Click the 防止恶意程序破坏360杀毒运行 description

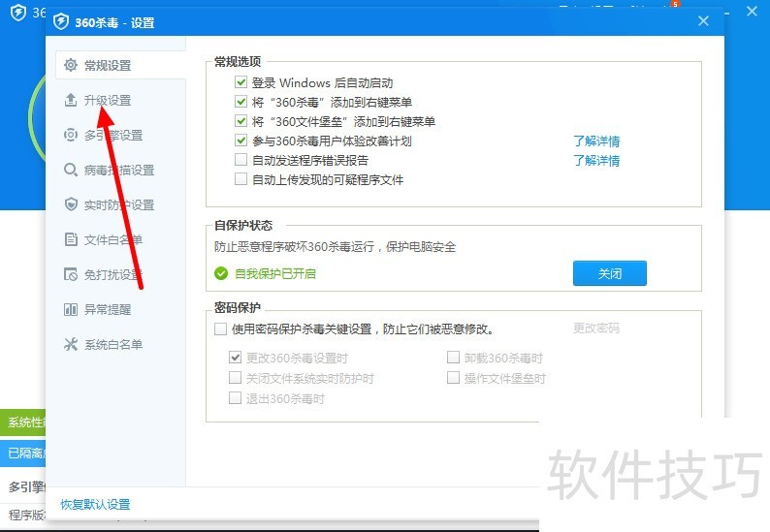(335, 246)
